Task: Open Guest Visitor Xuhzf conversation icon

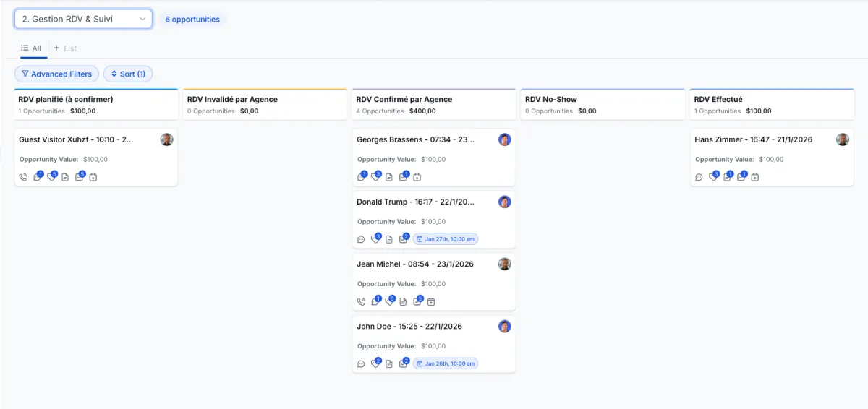Action: click(x=38, y=177)
